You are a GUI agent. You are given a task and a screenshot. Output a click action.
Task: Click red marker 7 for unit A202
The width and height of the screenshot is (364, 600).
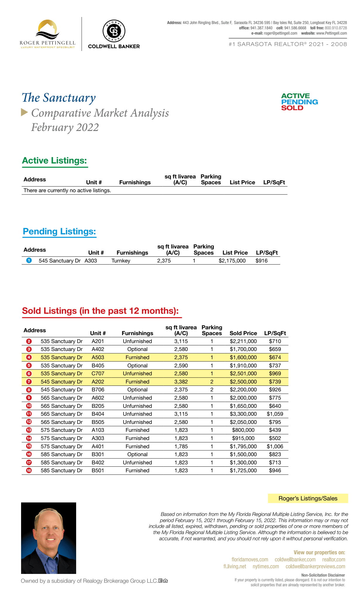[29, 381]
